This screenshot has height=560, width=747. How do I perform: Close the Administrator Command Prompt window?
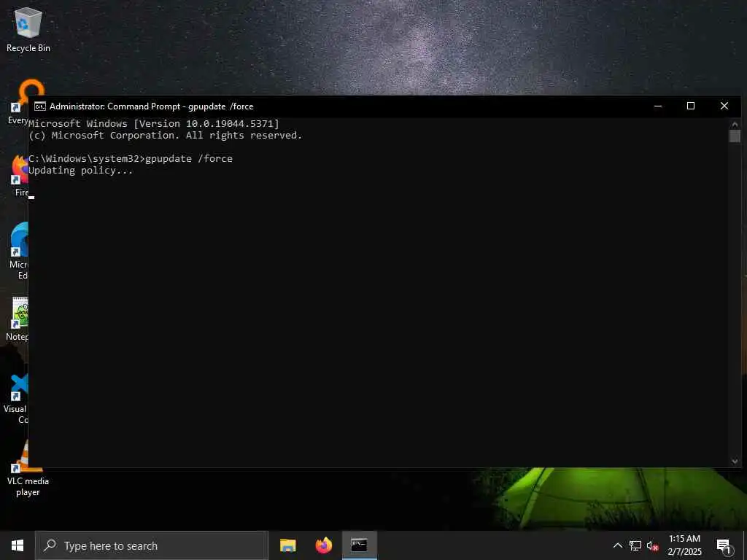pyautogui.click(x=724, y=106)
